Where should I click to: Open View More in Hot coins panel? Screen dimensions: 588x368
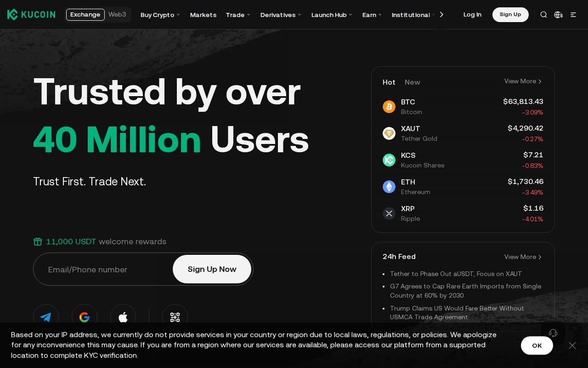point(523,81)
